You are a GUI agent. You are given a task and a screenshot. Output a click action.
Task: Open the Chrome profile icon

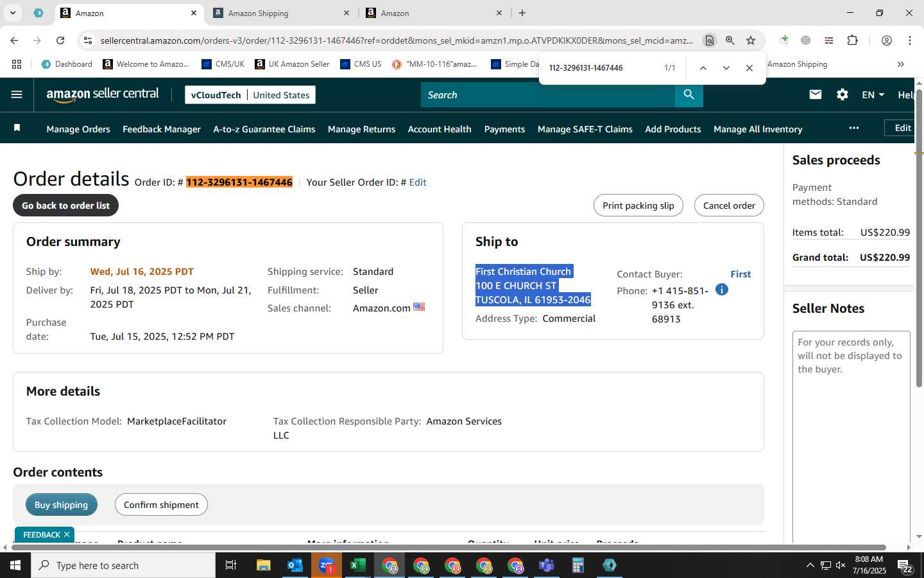click(887, 40)
